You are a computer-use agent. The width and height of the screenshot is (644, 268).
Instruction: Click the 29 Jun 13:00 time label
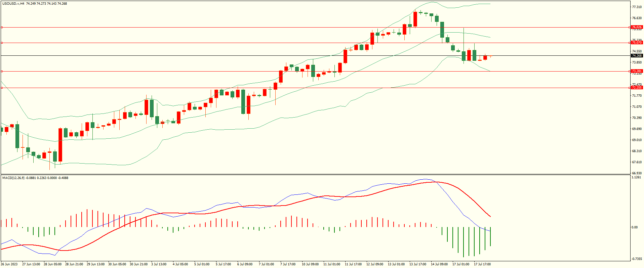[x=95, y=264]
